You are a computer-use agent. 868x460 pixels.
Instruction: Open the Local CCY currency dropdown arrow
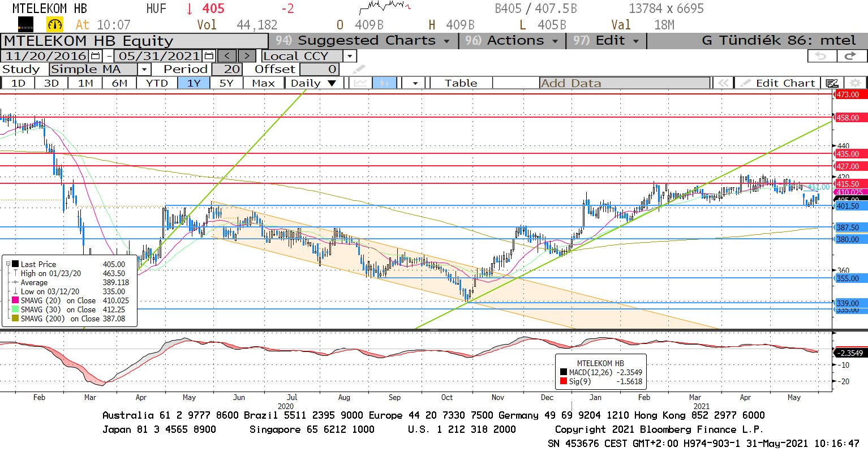[350, 56]
